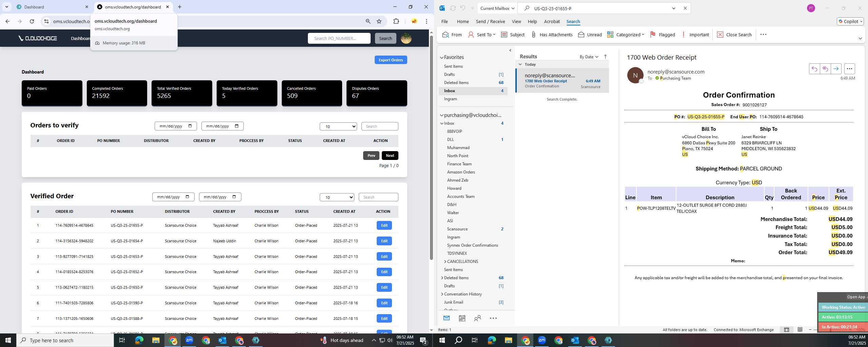Edit order US-Q3-25-01652-P
Screen dimensions: 868x347
point(384,272)
